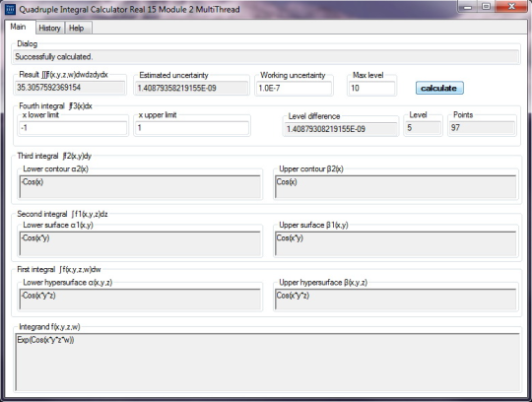Click the application icon in the title bar

[10, 9]
